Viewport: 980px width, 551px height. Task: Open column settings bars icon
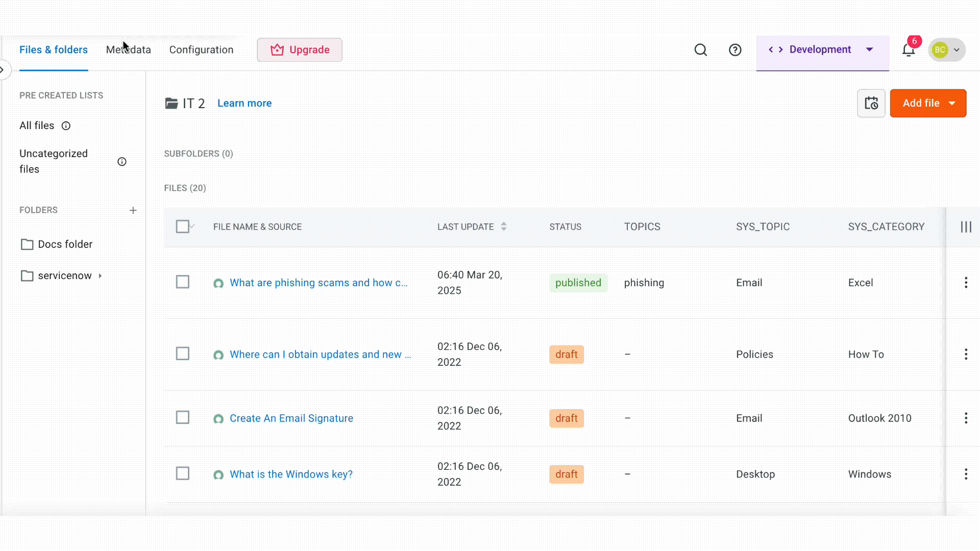pos(966,227)
